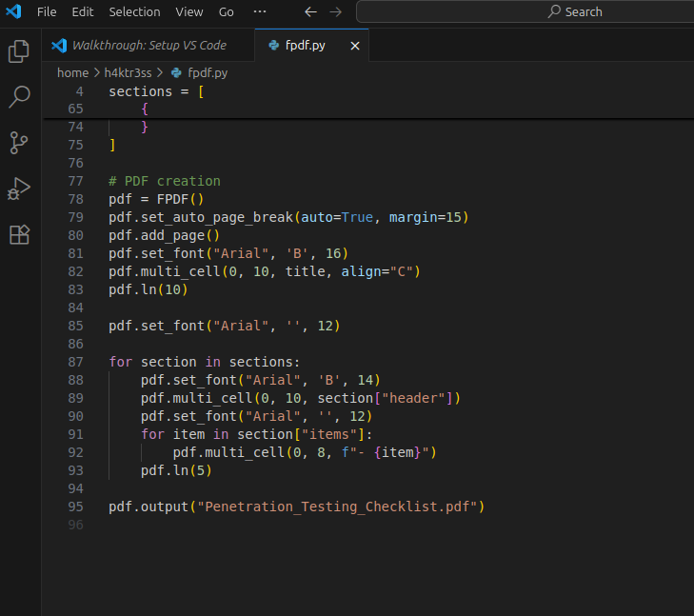This screenshot has height=616, width=694.
Task: Open the Source Control view
Action: [x=19, y=143]
